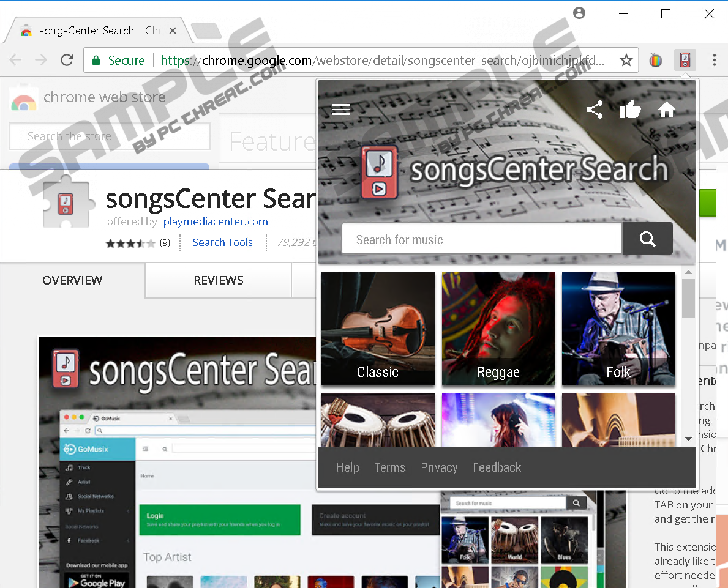728x588 pixels.
Task: Click Help in popup footer
Action: 348,467
